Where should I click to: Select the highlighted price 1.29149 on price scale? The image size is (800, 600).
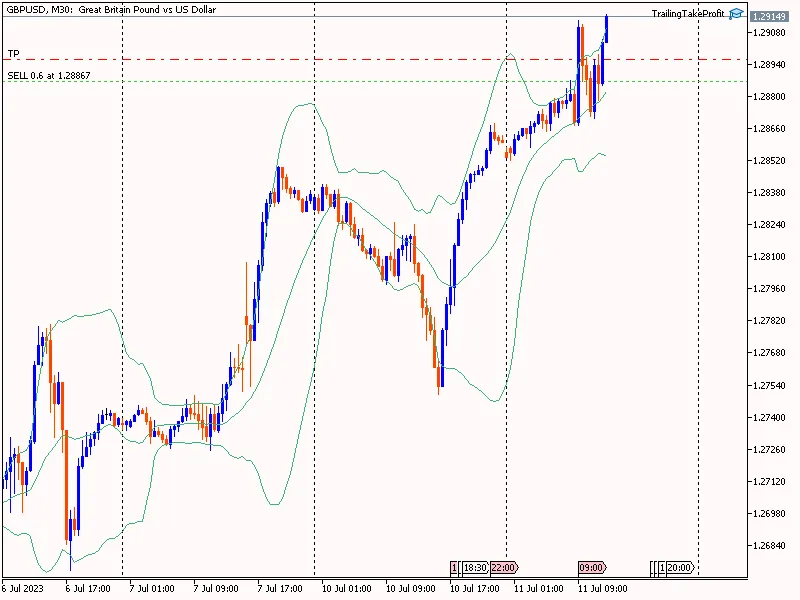pos(768,16)
